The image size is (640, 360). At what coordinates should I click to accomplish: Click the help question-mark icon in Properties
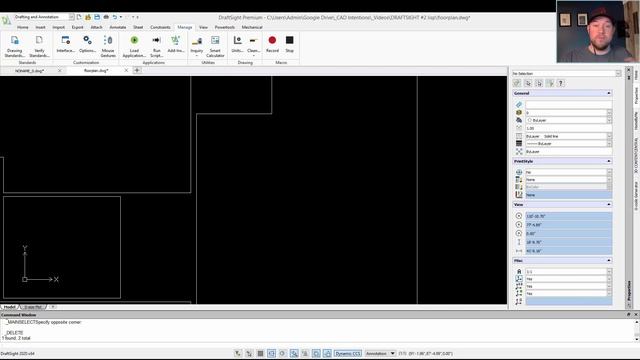pos(561,83)
